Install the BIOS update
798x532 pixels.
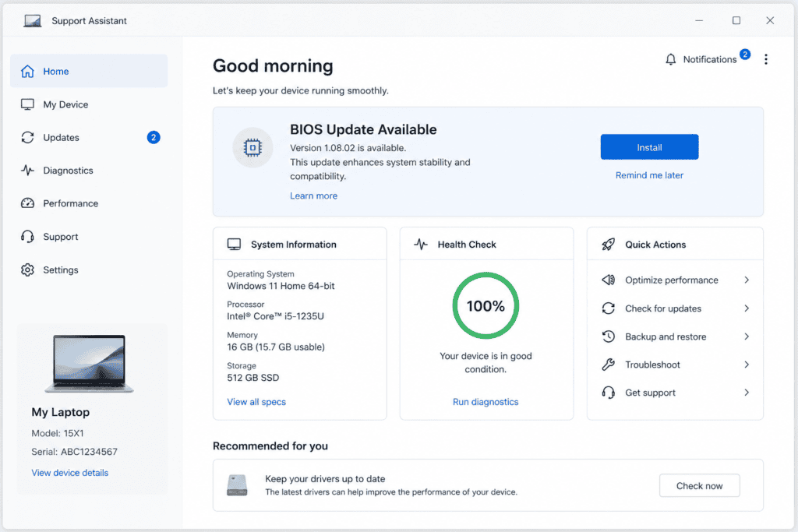pyautogui.click(x=649, y=147)
